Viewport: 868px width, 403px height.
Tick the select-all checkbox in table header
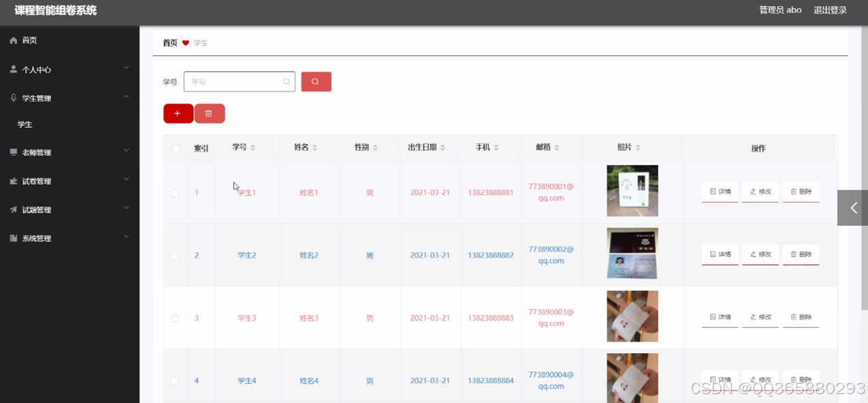[176, 148]
